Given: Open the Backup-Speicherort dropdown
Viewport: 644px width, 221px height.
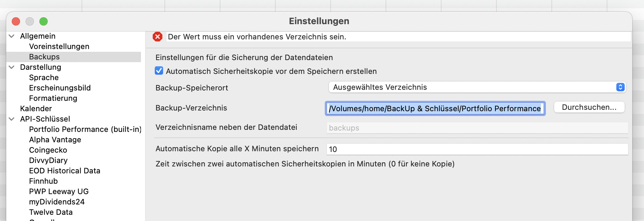Looking at the screenshot, I should tap(477, 87).
